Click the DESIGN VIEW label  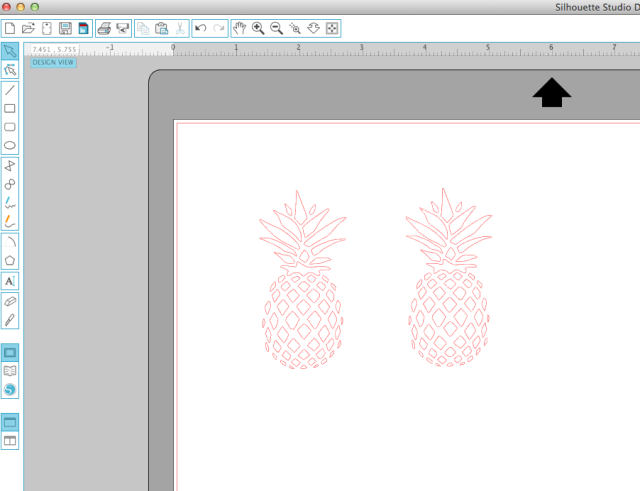coord(53,62)
